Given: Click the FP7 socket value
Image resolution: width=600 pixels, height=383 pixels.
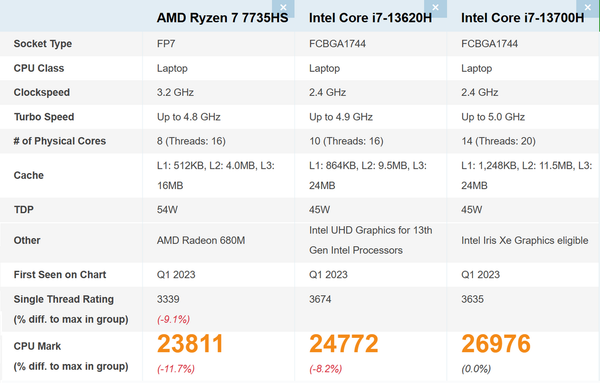Looking at the screenshot, I should [x=166, y=44].
